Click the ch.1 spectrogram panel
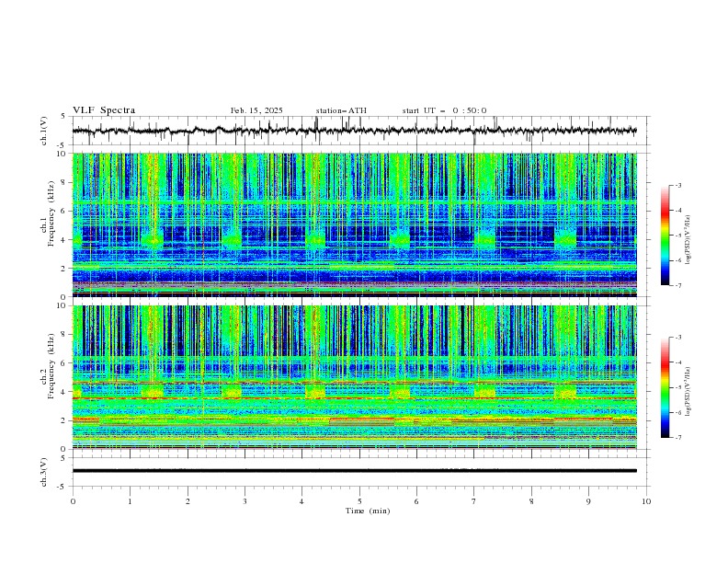Screen dimensions: 728x563 [x=354, y=224]
